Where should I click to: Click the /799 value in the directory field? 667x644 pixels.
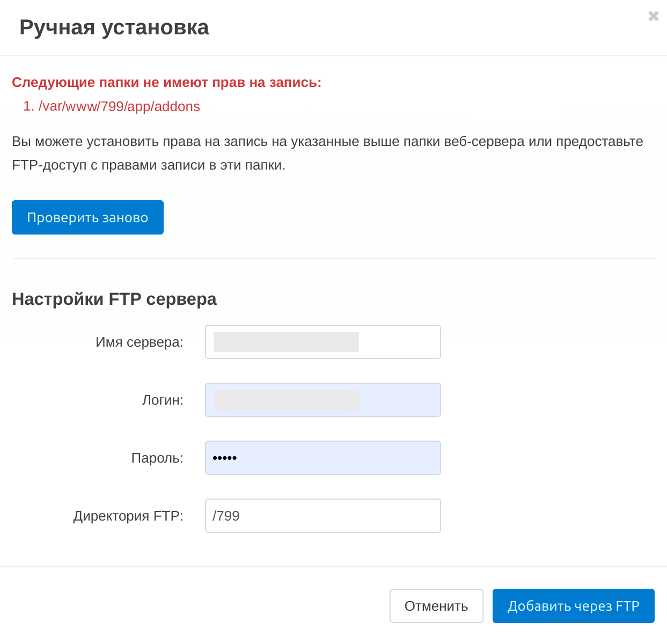[x=226, y=516]
